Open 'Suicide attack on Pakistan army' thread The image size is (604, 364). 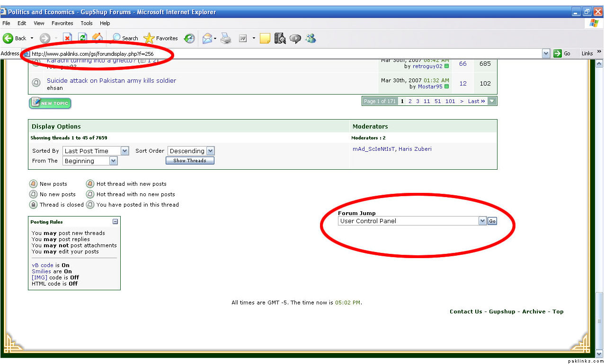click(x=111, y=81)
